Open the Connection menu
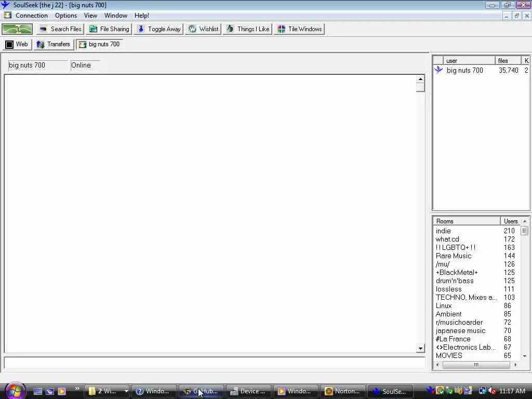532x399 pixels. pos(32,16)
